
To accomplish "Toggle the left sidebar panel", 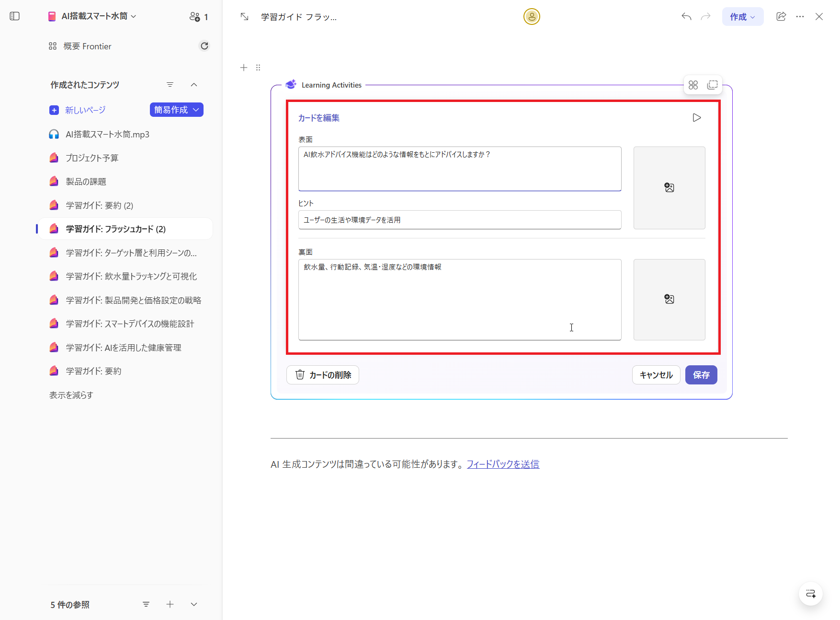I will pyautogui.click(x=14, y=16).
